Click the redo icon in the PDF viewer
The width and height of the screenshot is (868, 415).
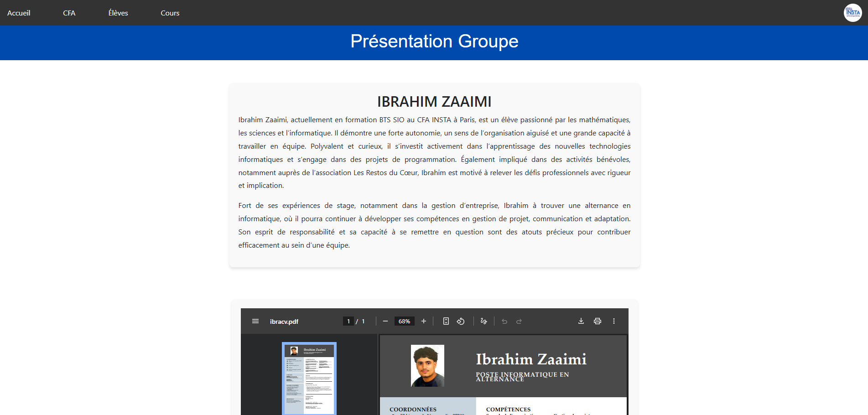coord(519,321)
